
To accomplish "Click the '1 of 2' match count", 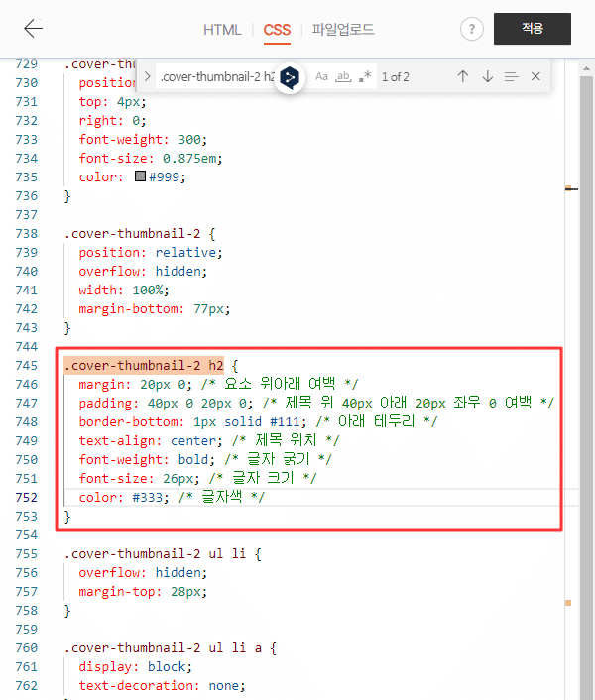I will tap(395, 77).
